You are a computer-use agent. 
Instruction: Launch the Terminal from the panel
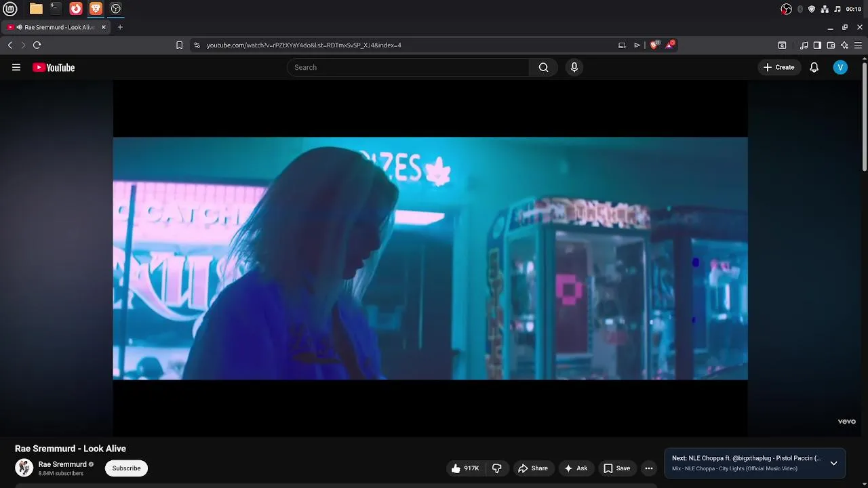click(56, 9)
